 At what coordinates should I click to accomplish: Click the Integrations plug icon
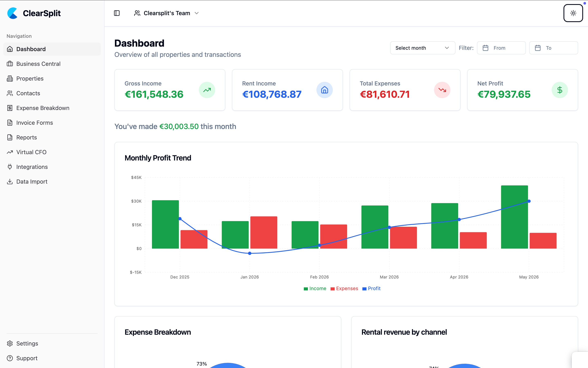[10, 167]
